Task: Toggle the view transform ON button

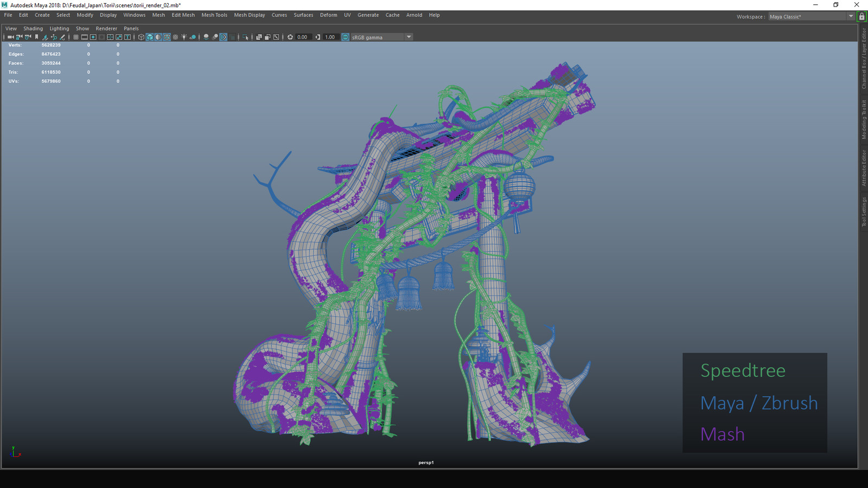Action: pos(345,37)
